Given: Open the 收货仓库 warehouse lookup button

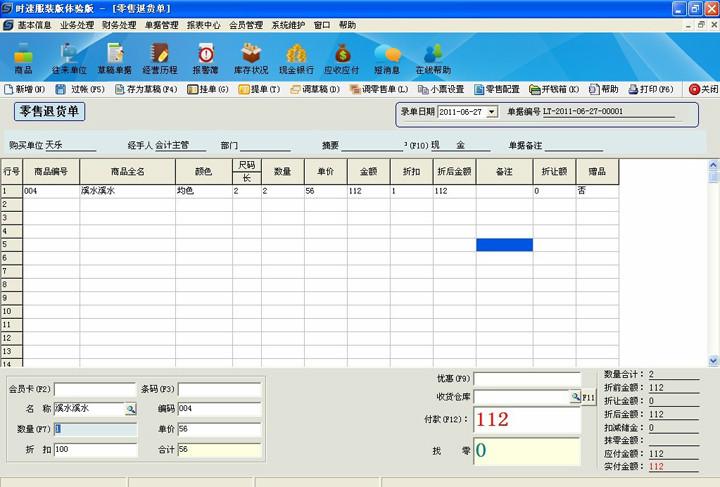Looking at the screenshot, I should [x=576, y=398].
